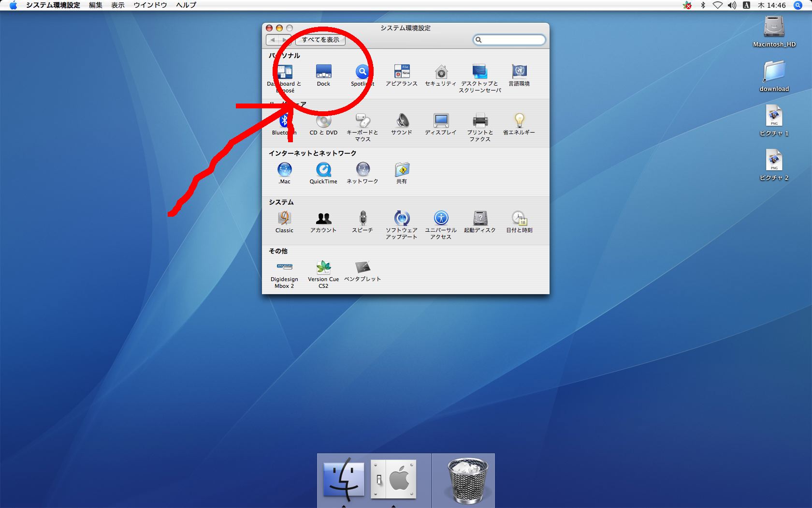Click the volume icon in menu bar
The width and height of the screenshot is (812, 508).
732,5
